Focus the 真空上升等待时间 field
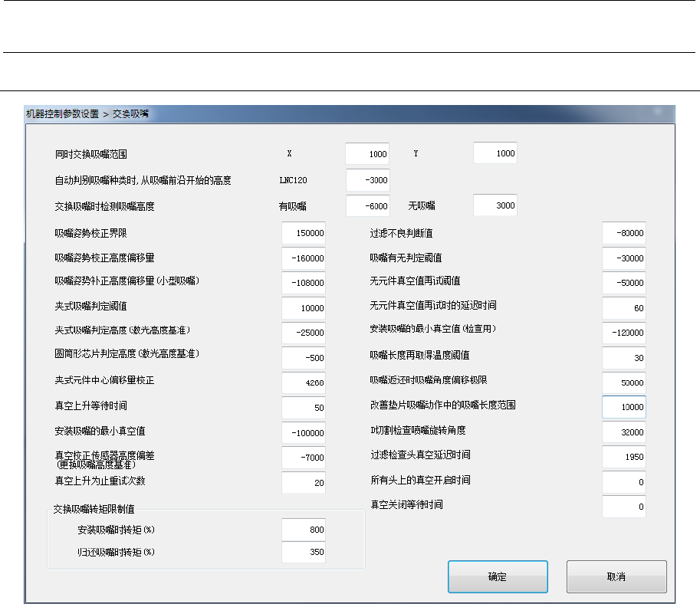Viewport: 700px width, 604px height. pos(304,408)
